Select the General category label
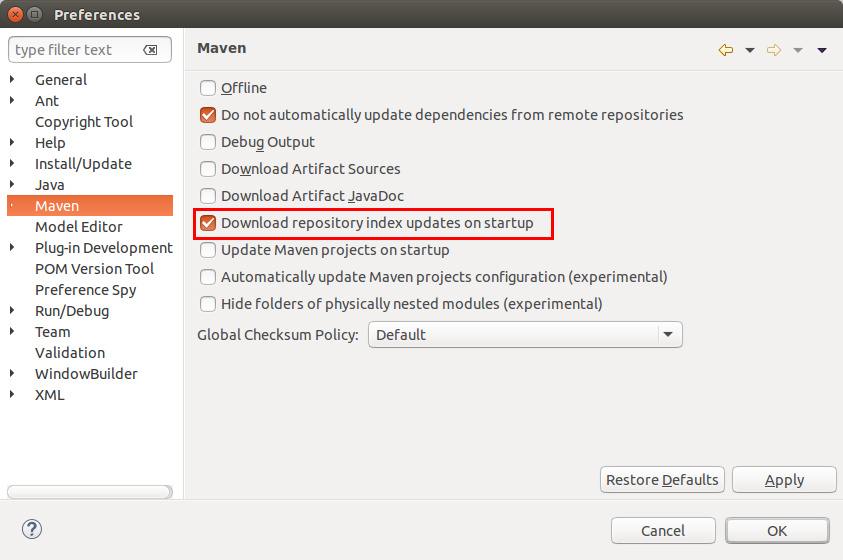843x560 pixels. click(61, 80)
